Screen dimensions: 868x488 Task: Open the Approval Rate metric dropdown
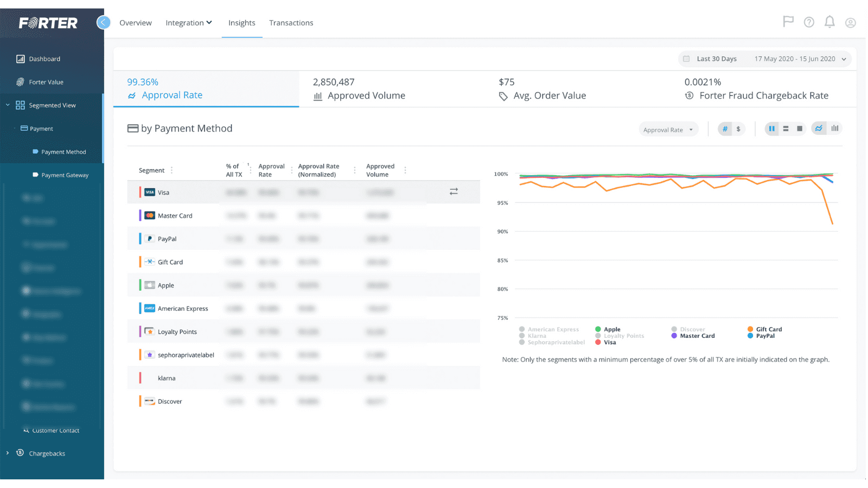(668, 130)
